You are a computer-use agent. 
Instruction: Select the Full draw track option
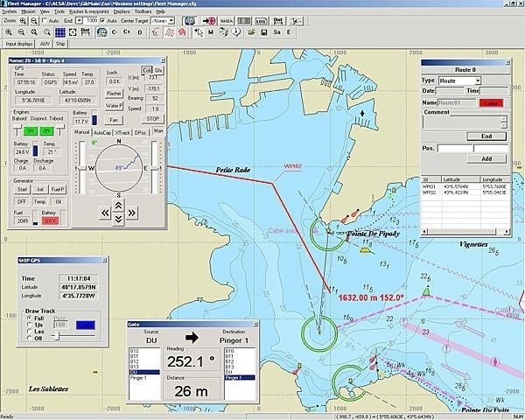coord(30,318)
